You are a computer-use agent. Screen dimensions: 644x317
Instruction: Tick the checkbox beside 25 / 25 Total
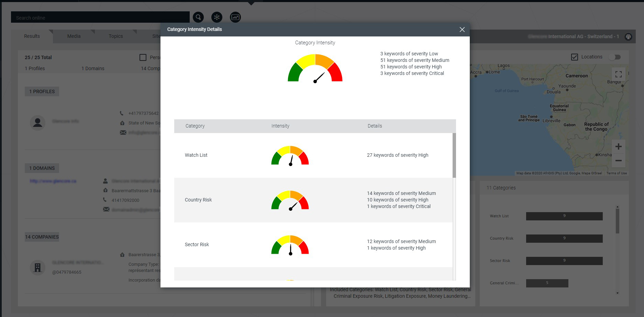143,57
